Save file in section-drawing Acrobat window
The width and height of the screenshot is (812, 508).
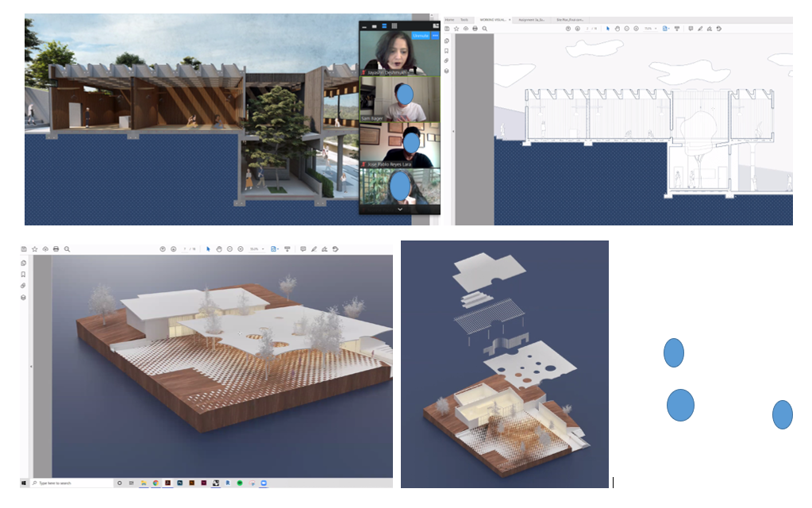[447, 29]
